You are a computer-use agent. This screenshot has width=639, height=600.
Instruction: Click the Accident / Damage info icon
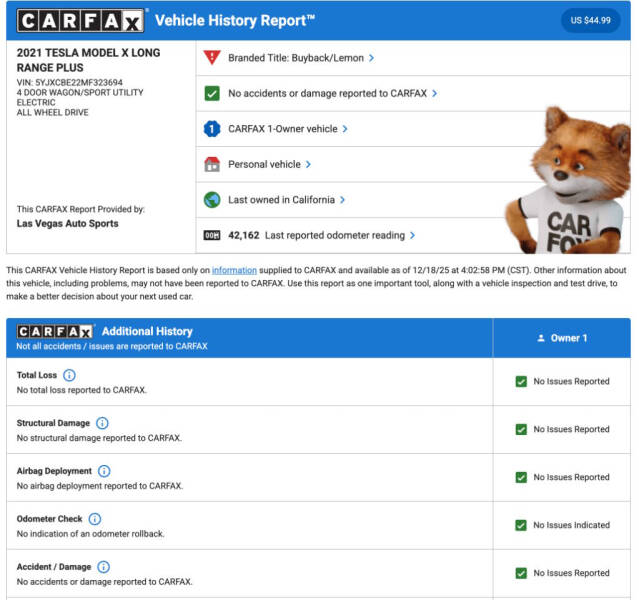coord(104,567)
